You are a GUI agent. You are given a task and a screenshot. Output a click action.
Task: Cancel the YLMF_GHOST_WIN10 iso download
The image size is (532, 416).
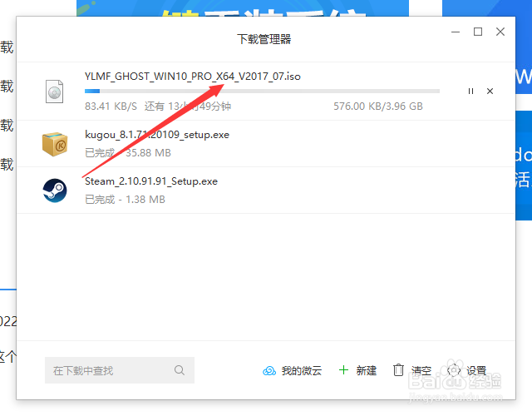(490, 91)
